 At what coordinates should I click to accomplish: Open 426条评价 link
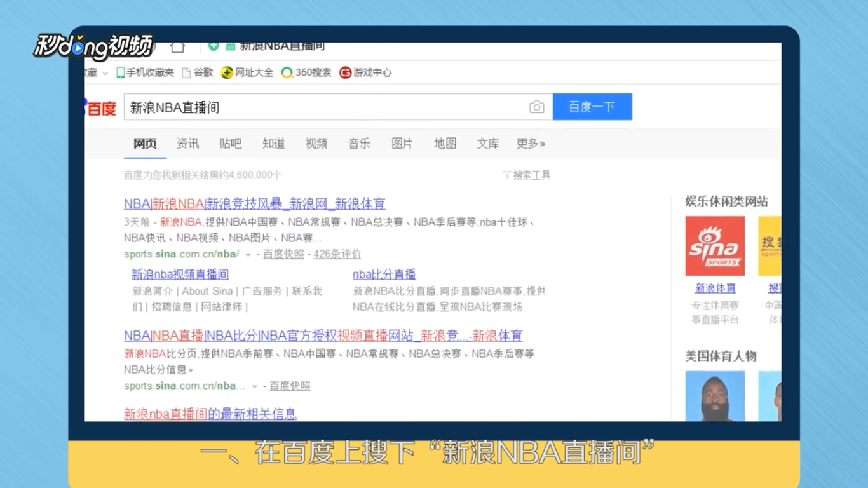pos(337,254)
